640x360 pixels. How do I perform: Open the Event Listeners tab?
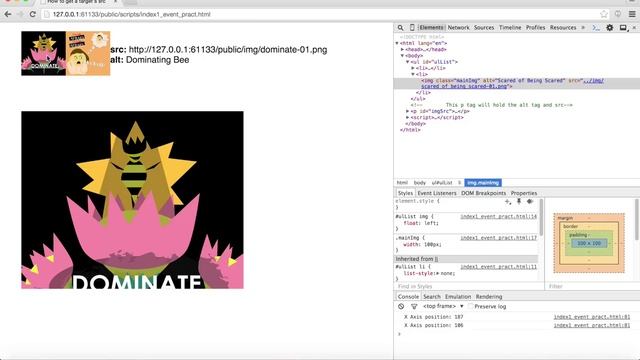(437, 193)
